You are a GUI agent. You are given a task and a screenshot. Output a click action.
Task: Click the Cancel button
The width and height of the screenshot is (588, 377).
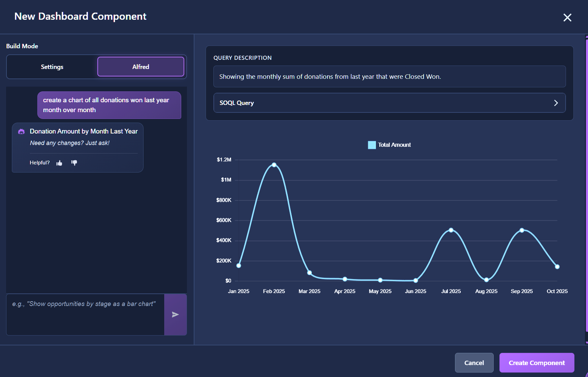coord(474,363)
